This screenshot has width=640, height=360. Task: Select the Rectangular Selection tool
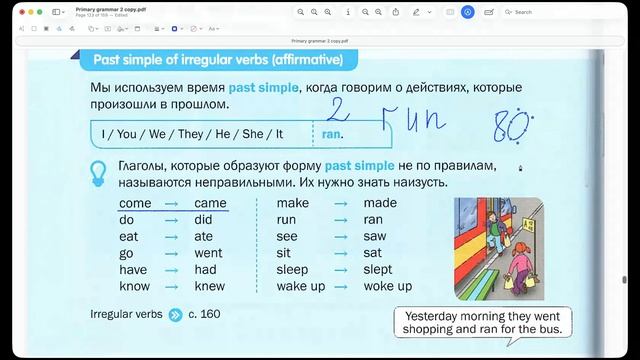coord(34,29)
